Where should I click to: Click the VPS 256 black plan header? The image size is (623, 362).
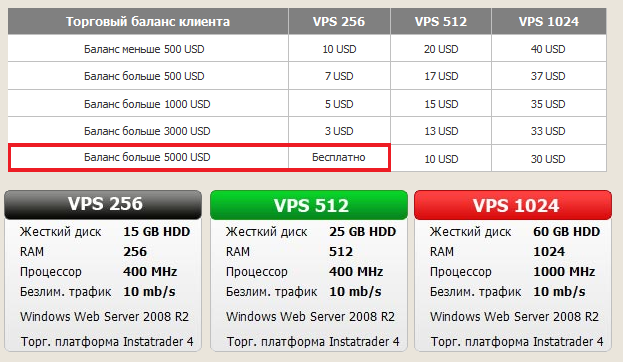point(103,205)
